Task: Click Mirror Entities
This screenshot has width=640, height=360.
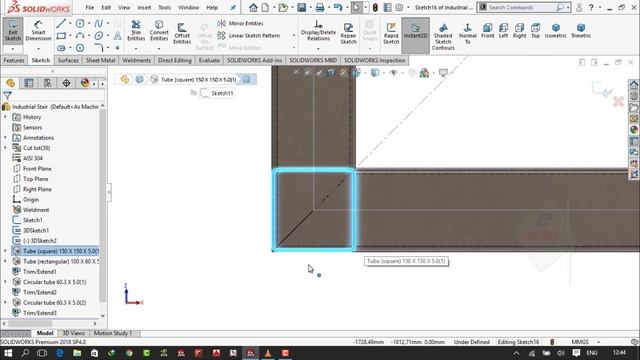Action: (x=240, y=23)
